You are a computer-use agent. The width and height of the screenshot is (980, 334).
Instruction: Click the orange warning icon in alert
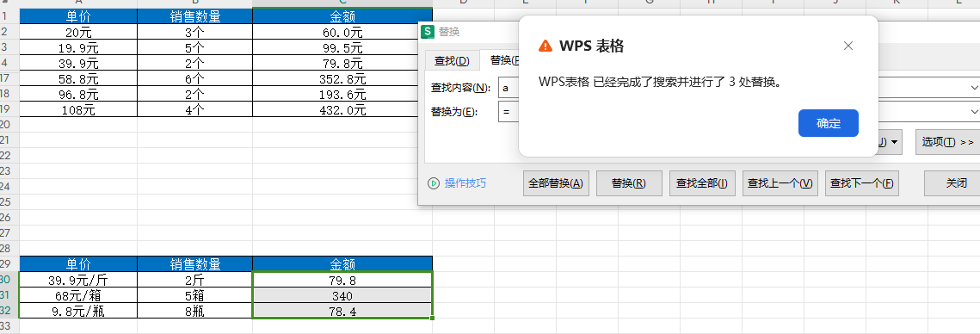[545, 46]
